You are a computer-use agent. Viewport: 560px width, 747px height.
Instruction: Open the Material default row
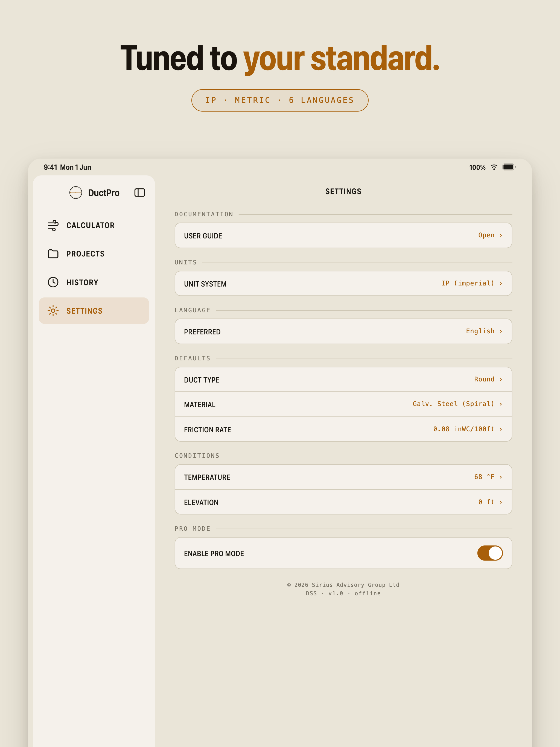coord(343,404)
